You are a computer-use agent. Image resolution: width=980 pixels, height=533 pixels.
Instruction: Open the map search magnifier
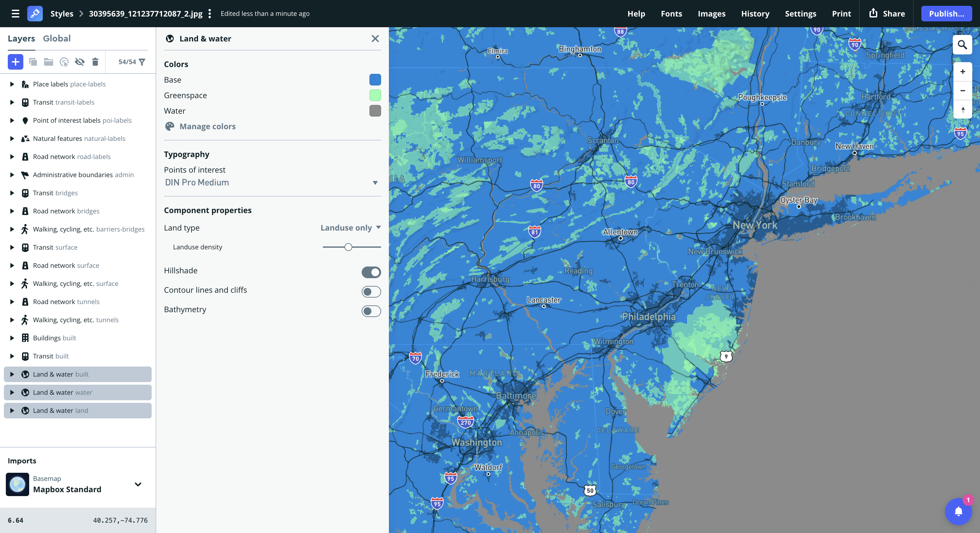(962, 45)
